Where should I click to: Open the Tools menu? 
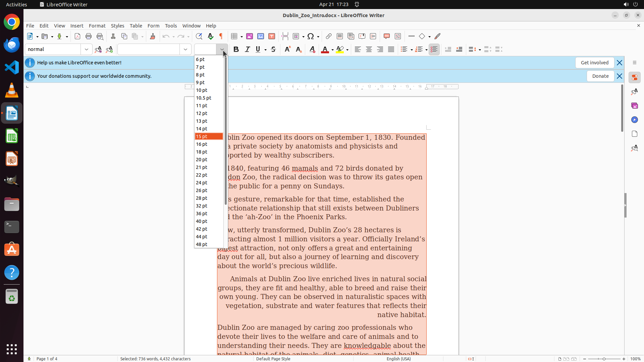171,25
